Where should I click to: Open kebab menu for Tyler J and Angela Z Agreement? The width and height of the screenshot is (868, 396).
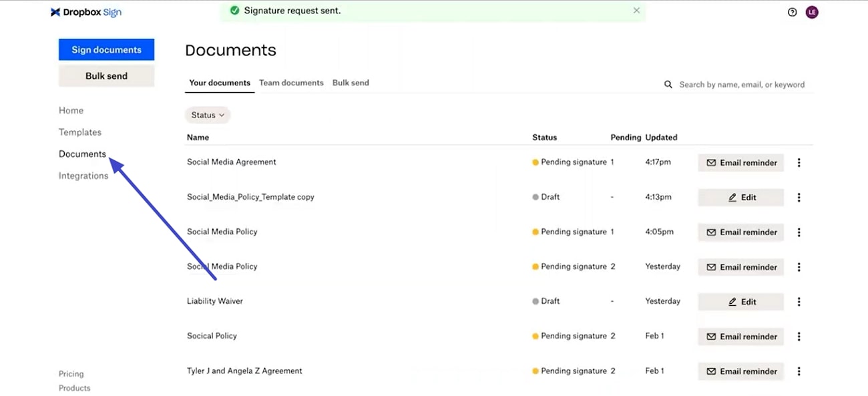pos(799,371)
